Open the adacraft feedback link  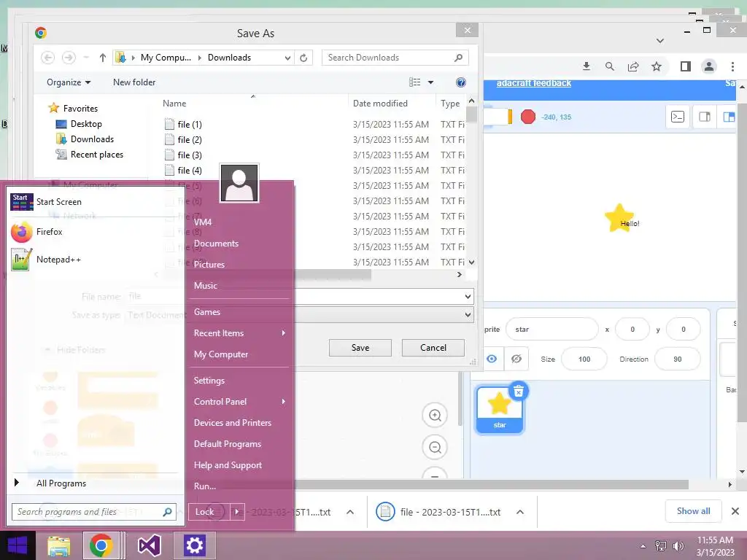533,83
